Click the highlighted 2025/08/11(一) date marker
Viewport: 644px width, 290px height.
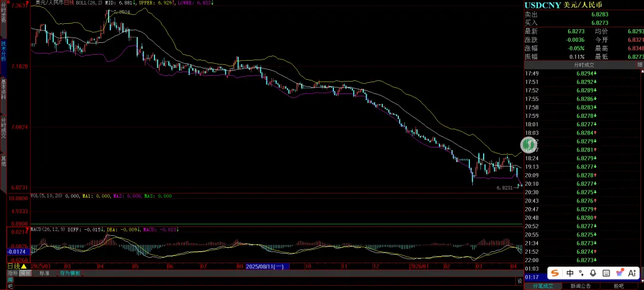[267, 266]
